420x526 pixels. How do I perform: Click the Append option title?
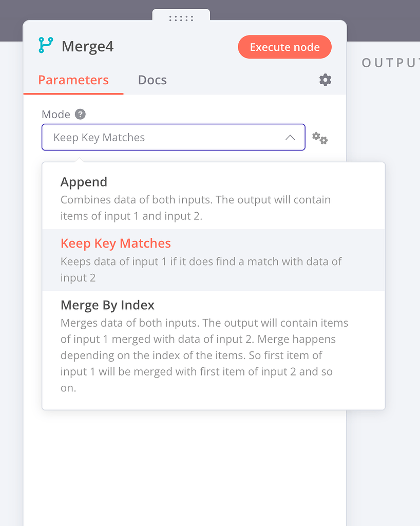coord(84,182)
